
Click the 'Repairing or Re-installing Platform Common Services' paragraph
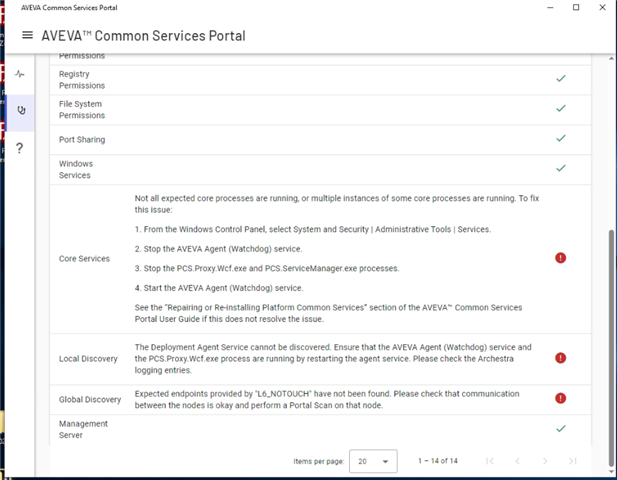point(328,313)
